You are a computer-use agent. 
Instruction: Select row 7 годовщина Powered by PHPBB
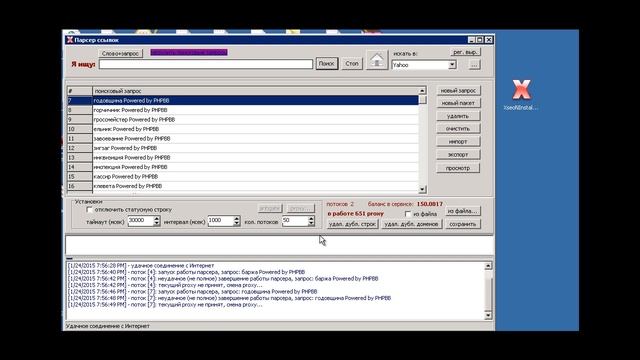click(243, 100)
